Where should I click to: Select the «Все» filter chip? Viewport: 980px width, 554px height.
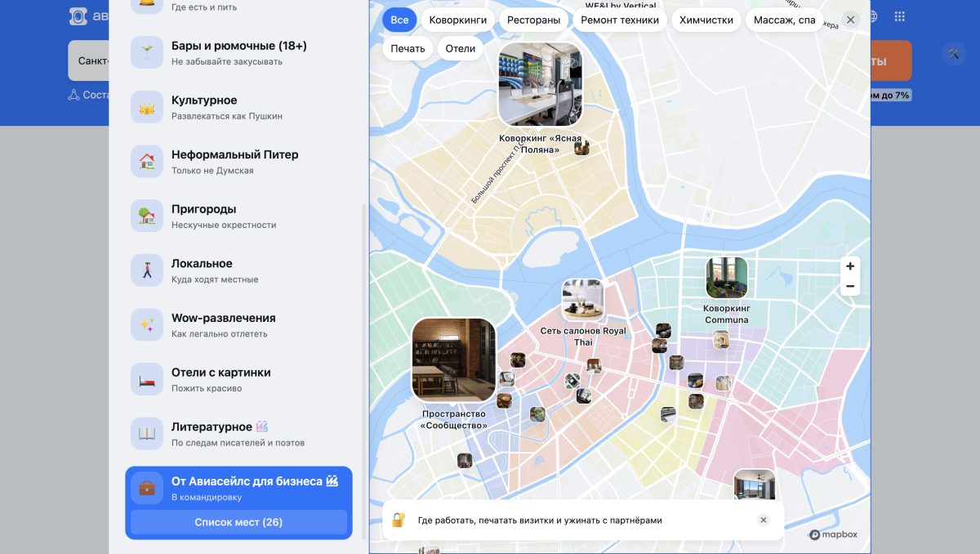pyautogui.click(x=399, y=20)
